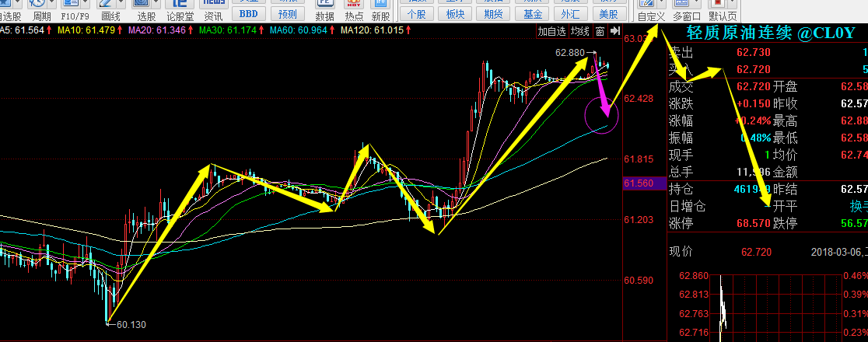Toggle the 均线 moving average display

click(579, 32)
